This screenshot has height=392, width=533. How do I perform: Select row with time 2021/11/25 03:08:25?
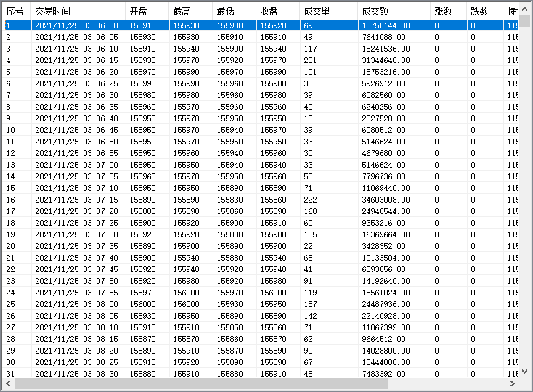click(x=261, y=362)
